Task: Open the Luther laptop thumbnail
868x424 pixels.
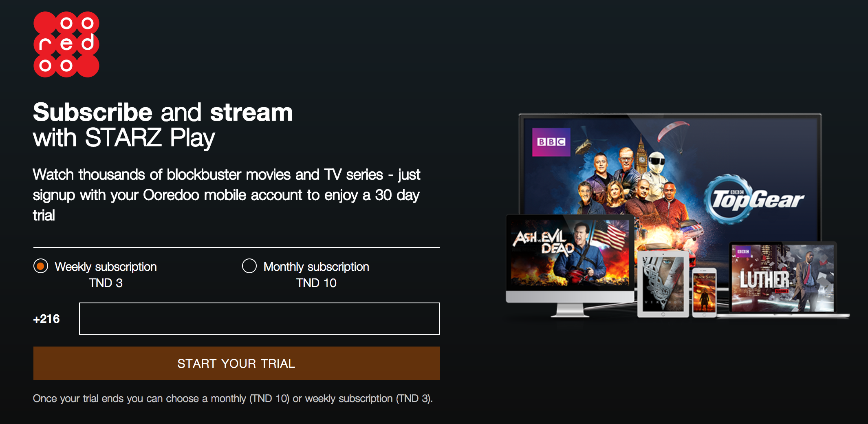Action: (x=782, y=278)
